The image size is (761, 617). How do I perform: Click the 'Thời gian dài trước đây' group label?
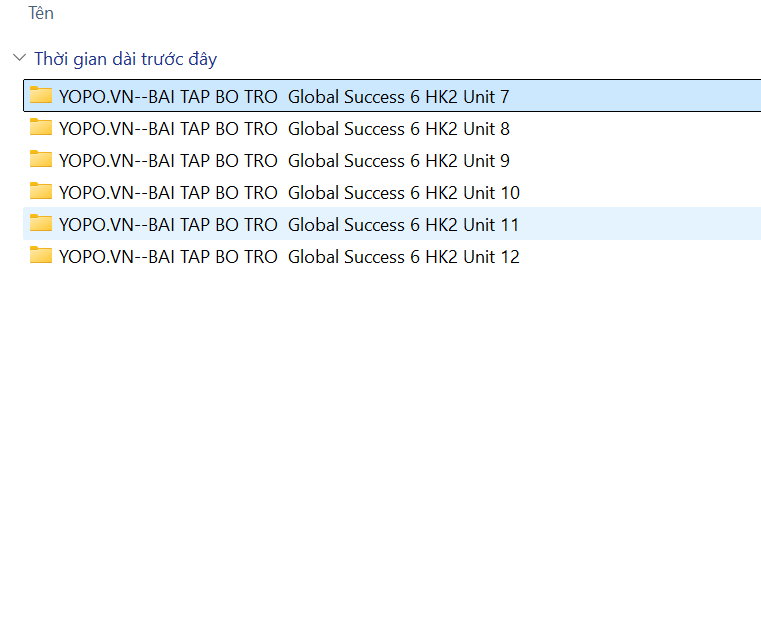[125, 59]
